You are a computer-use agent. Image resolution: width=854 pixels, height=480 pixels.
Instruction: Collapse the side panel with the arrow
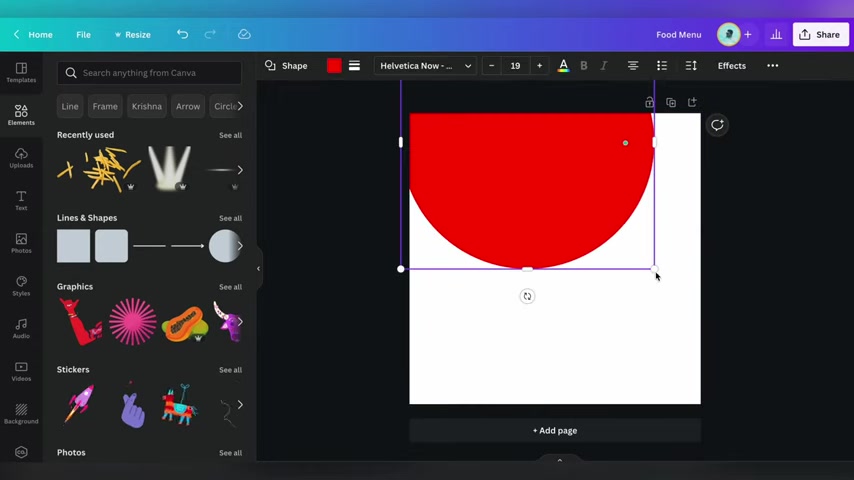click(x=258, y=268)
